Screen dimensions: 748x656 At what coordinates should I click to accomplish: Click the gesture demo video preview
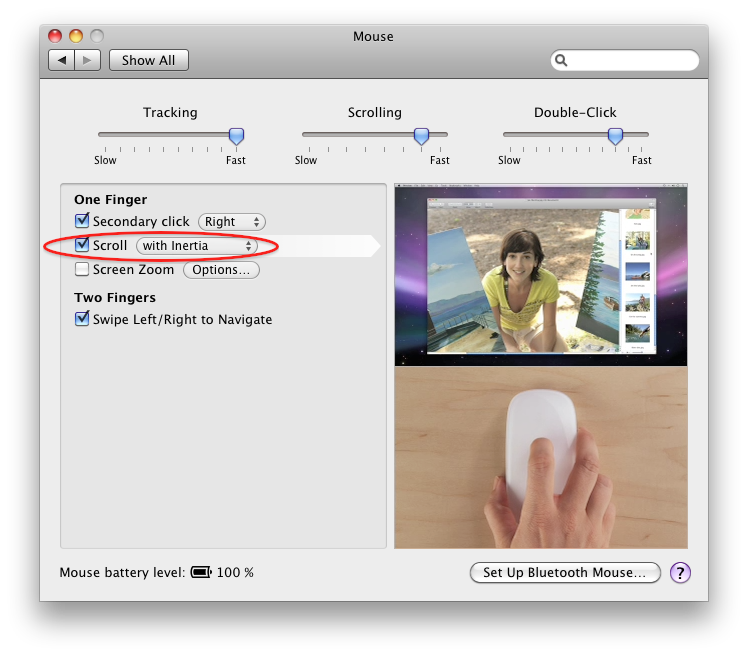(x=541, y=275)
